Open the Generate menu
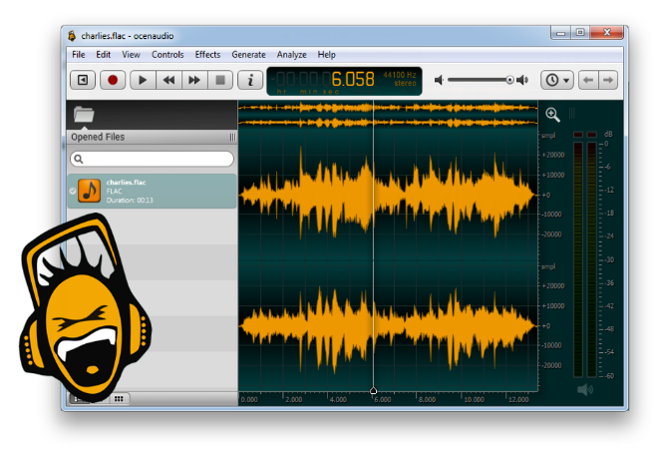This screenshot has width=657, height=450. pyautogui.click(x=248, y=55)
